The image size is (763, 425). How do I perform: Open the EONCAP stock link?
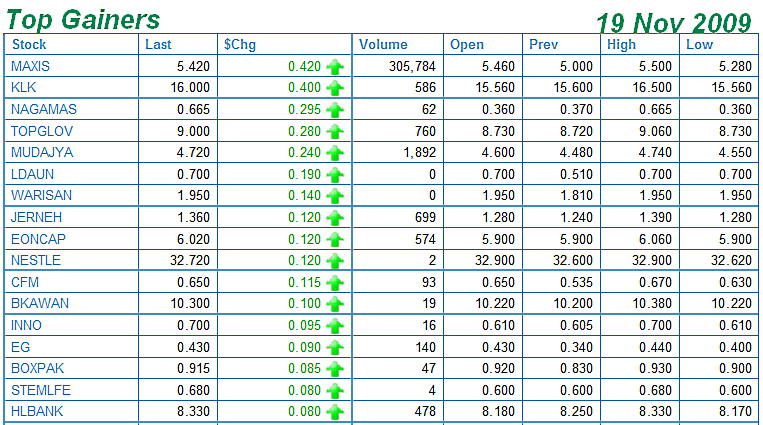[x=38, y=240]
